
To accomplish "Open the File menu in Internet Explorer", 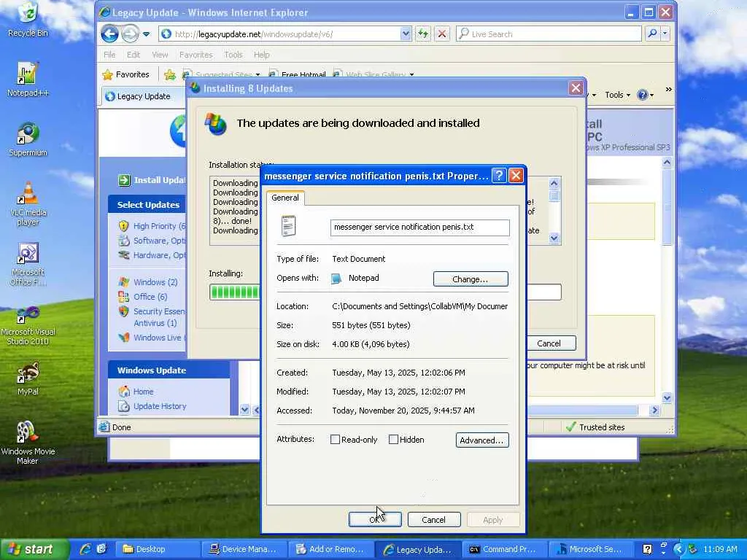I will pos(109,55).
